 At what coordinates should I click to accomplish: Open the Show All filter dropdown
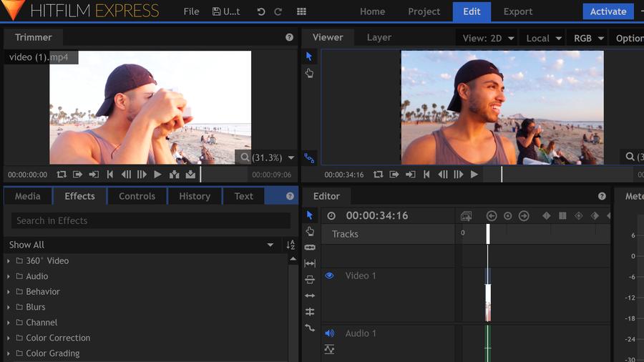tap(142, 245)
